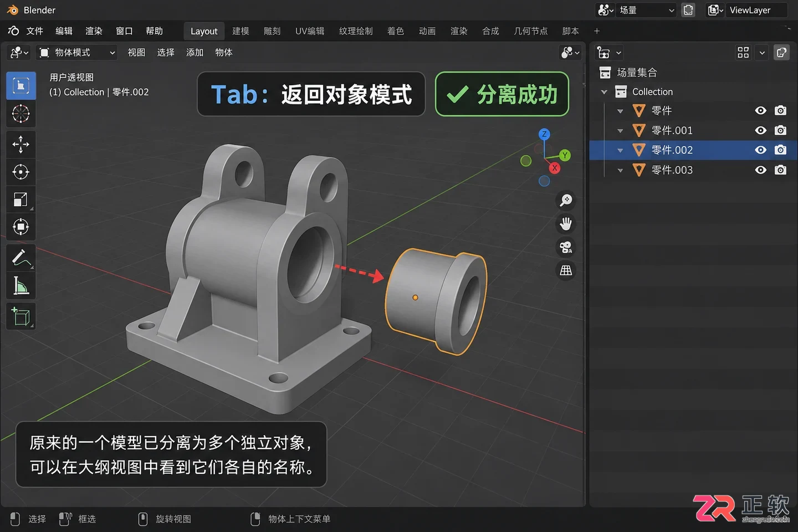This screenshot has width=798, height=532.
Task: Toggle visibility of 零件.003
Action: 761,170
